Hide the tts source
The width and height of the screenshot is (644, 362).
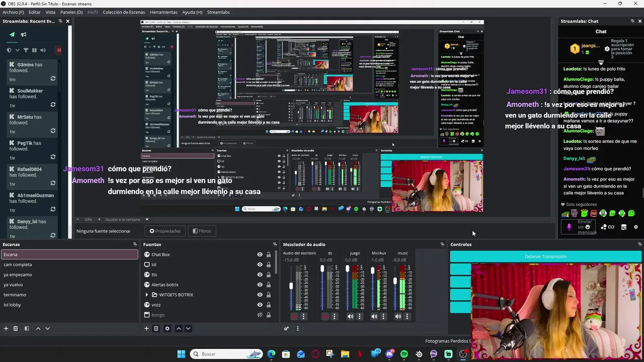tap(260, 275)
